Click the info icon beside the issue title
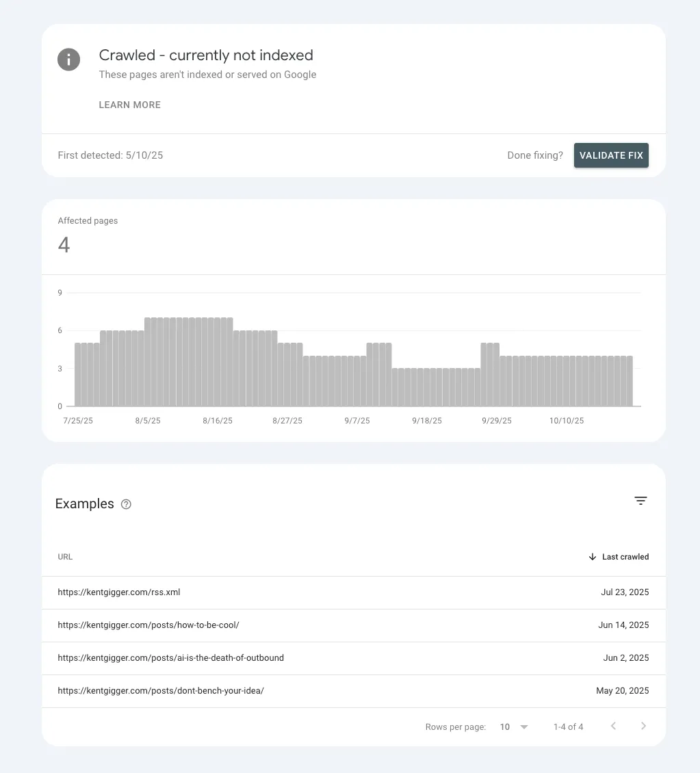Screen dimensions: 700x773 (x=68, y=60)
